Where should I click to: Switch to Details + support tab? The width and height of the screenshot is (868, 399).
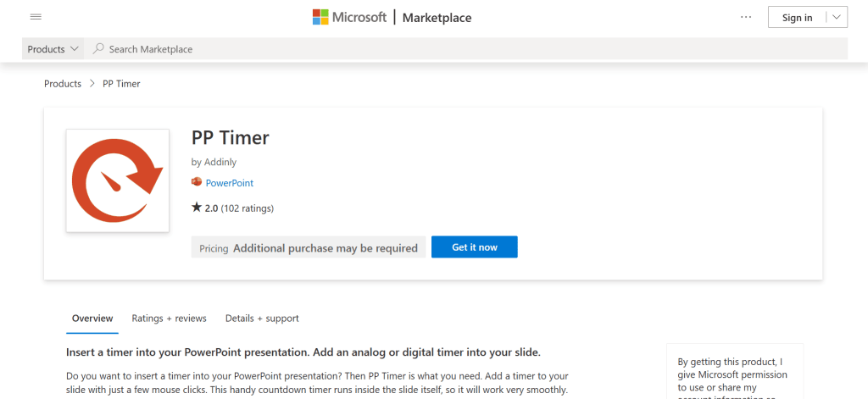pyautogui.click(x=262, y=319)
